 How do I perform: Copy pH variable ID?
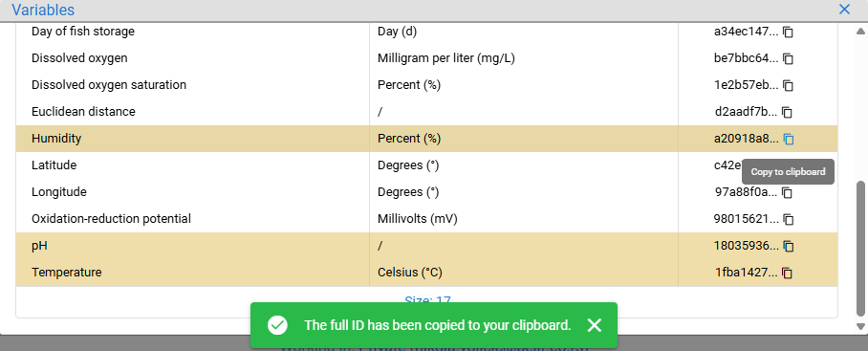[x=789, y=246]
